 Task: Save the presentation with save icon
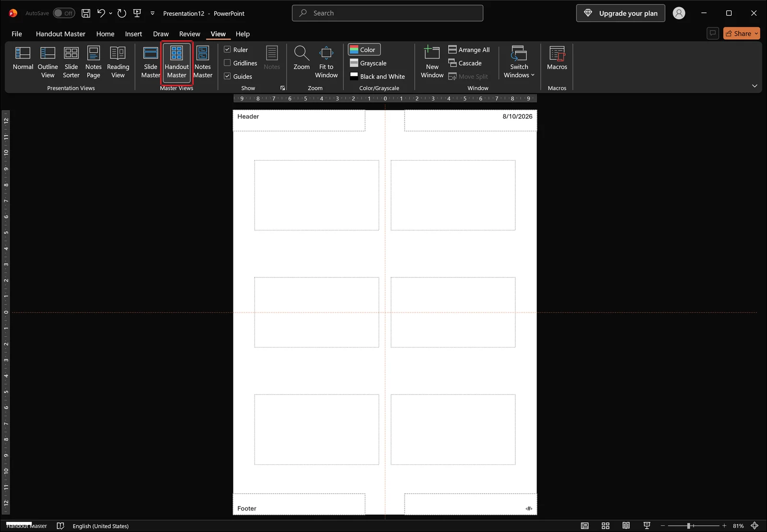pos(86,13)
